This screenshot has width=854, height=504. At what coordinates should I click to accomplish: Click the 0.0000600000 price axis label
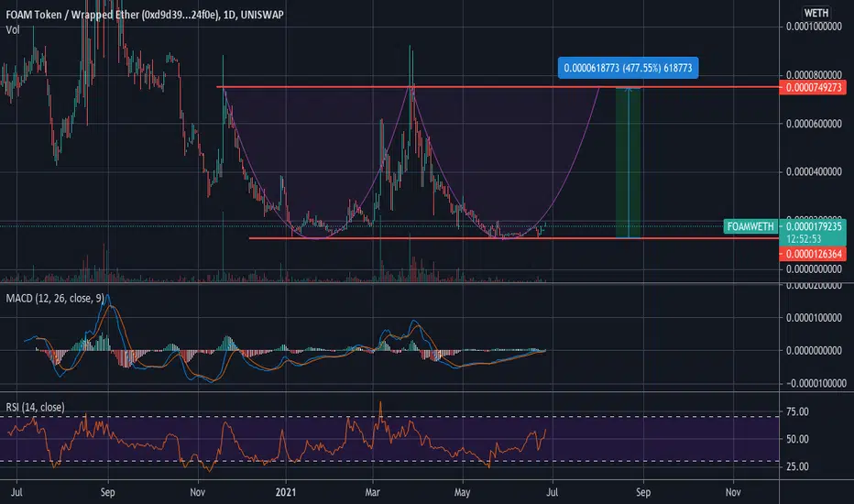click(814, 124)
